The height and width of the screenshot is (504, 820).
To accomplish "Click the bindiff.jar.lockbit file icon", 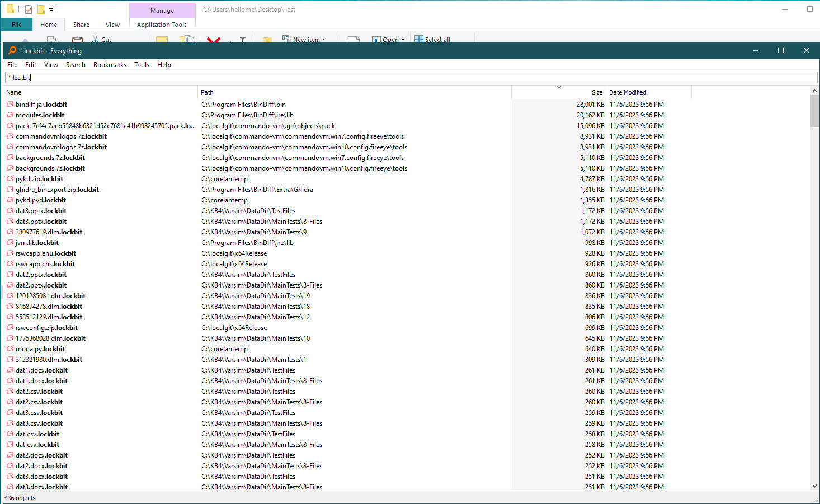I will (10, 105).
